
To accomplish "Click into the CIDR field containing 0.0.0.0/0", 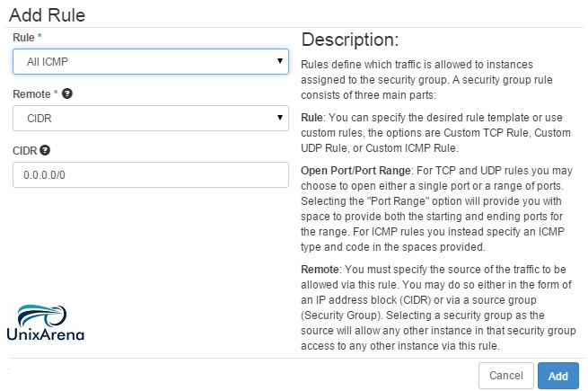I will click(151, 175).
